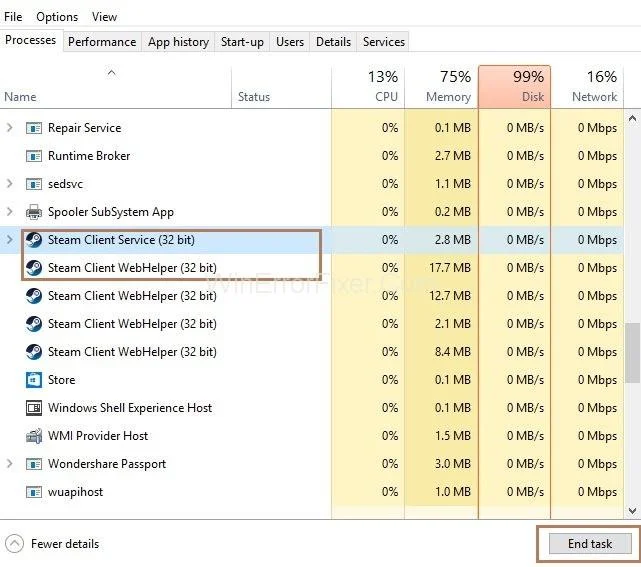Select the Wondershare Passport process name
The height and width of the screenshot is (567, 641).
(x=107, y=464)
